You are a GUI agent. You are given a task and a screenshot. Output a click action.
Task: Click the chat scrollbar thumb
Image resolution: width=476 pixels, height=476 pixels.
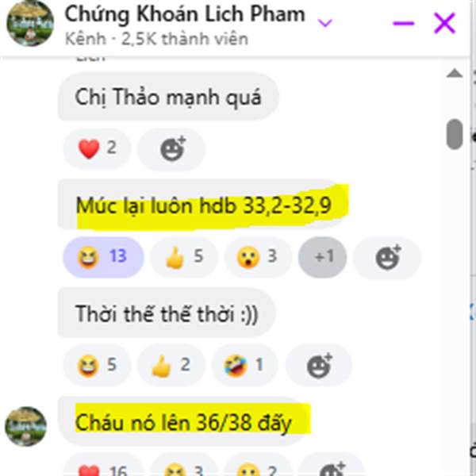pos(455,134)
